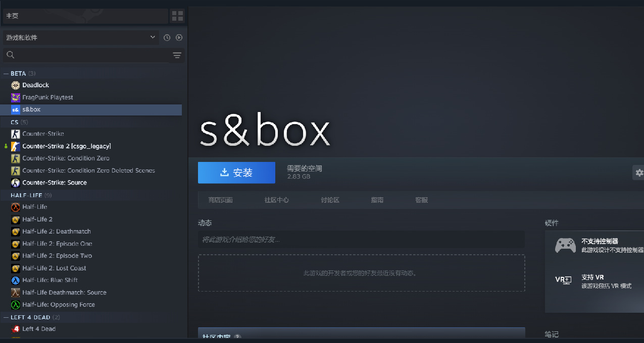Click Half-Life: Blue Shift icon
The image size is (644, 343).
click(x=16, y=280)
